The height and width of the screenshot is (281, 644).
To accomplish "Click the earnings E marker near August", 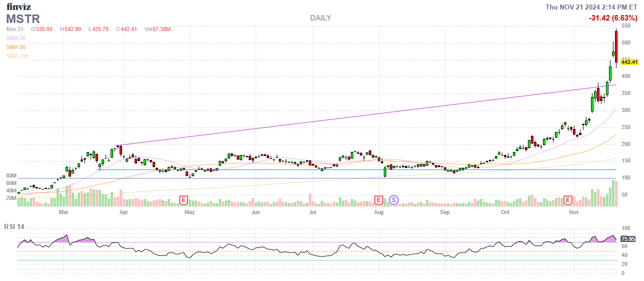I will [x=379, y=200].
